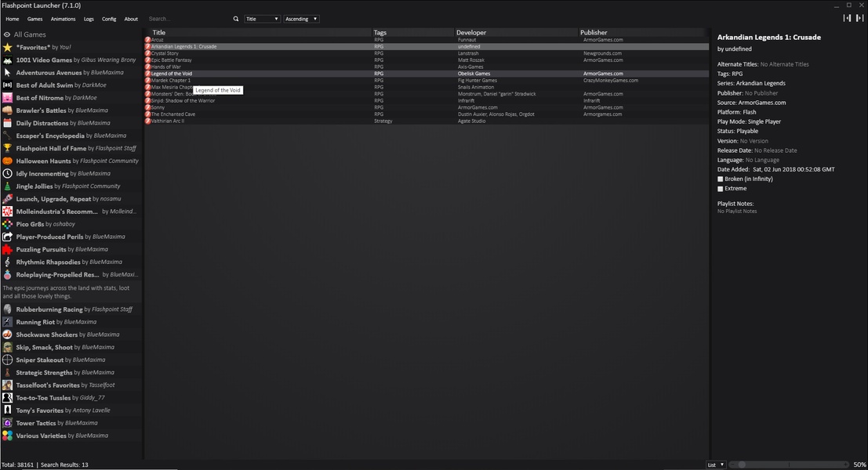Select The Enchanted Cave row
The image size is (868, 470).
coord(427,114)
